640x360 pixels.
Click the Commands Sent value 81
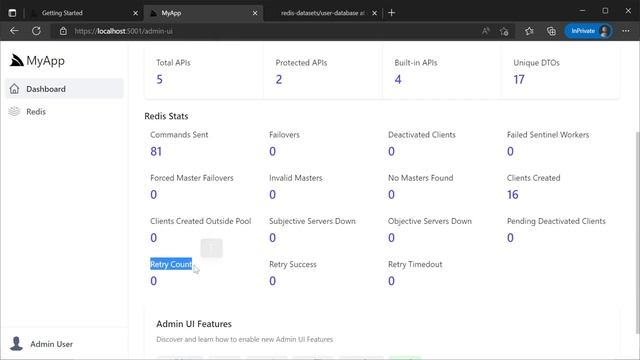point(156,151)
